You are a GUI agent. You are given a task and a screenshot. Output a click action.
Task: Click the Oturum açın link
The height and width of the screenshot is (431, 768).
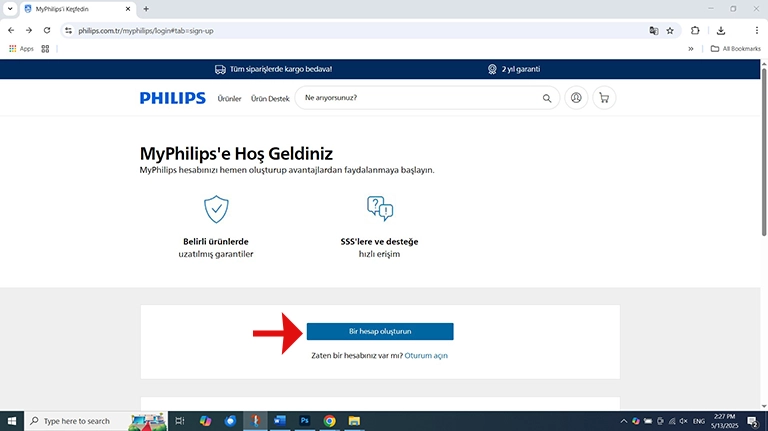(x=426, y=356)
